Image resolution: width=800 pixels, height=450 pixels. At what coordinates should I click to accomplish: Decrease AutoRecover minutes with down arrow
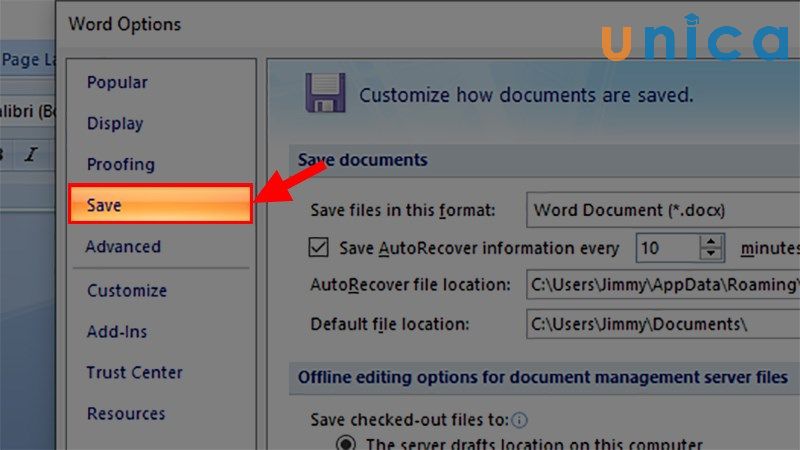click(711, 254)
